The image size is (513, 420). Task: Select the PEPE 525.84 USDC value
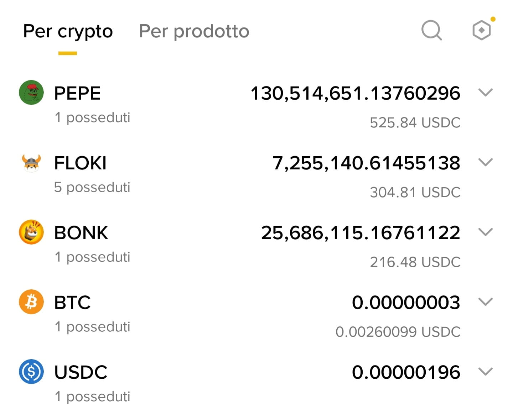(x=415, y=122)
